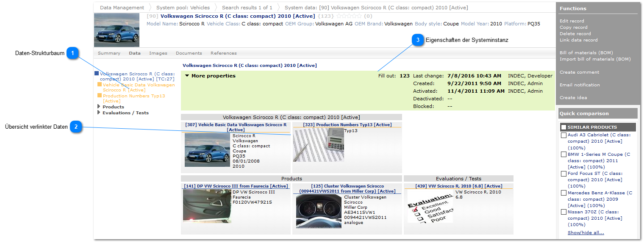Expand the Products tree node arrow
Screen dimensions: 644x243
(99, 107)
